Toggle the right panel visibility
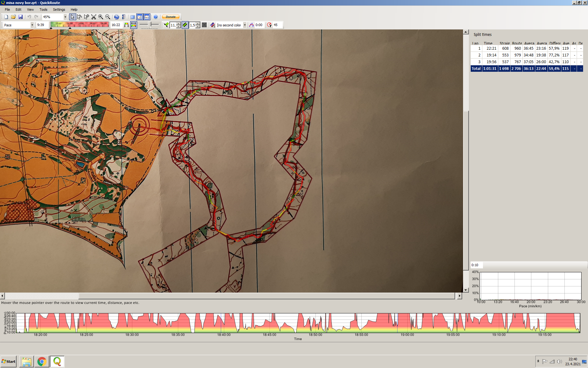The width and height of the screenshot is (588, 368). [x=140, y=17]
